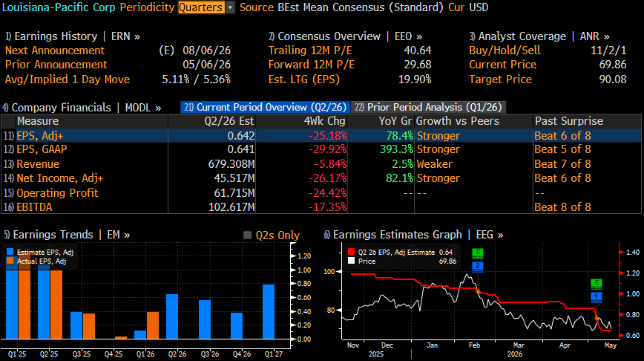Click the red Q2 26 EPS estimate legend swatch
The height and width of the screenshot is (361, 644).
tap(351, 252)
